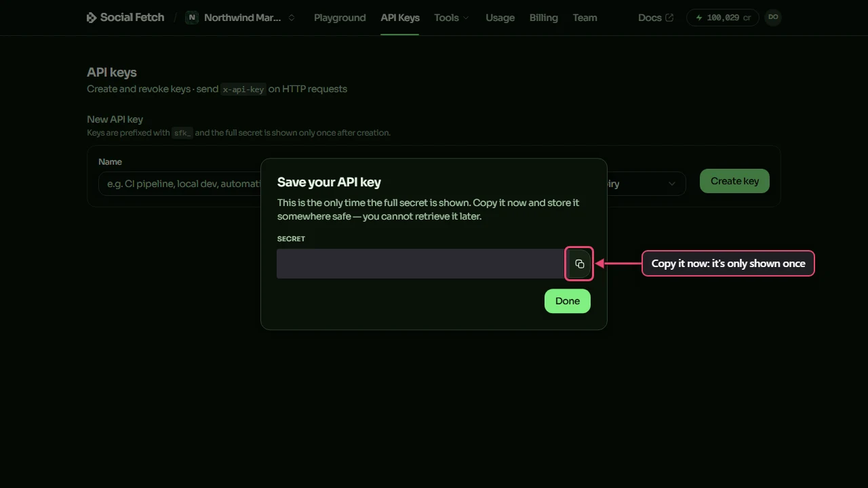Click the 'Save your API key' heading

[x=329, y=182]
